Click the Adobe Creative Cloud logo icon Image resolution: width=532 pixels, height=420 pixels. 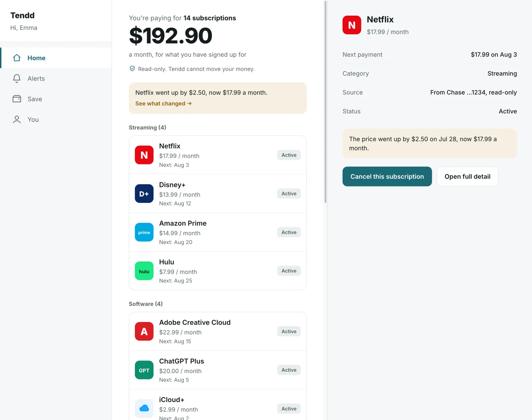[x=144, y=331]
